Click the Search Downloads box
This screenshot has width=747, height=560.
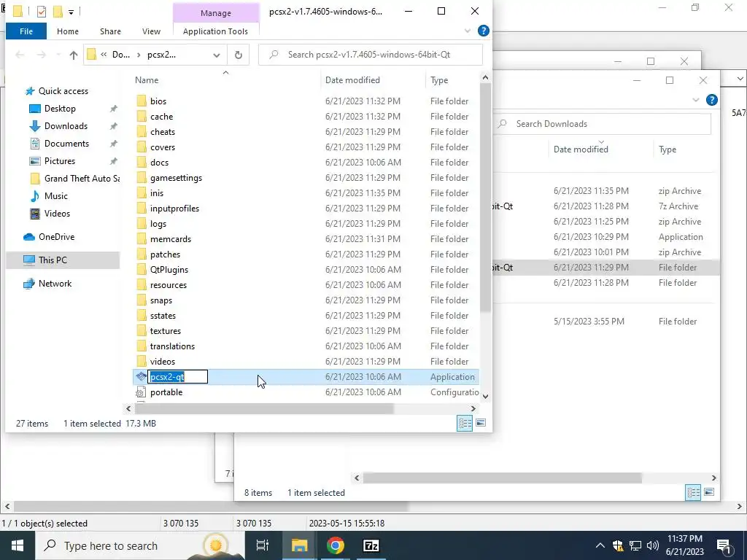click(x=601, y=124)
